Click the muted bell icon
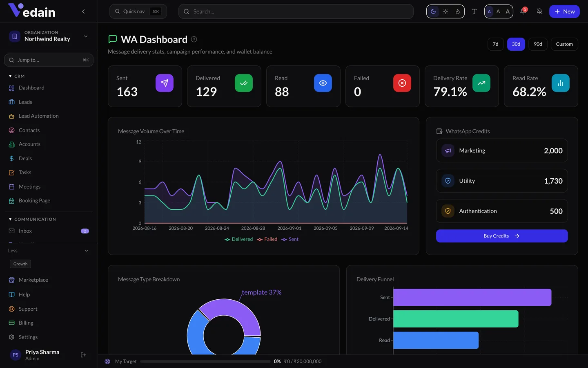 [x=539, y=11]
